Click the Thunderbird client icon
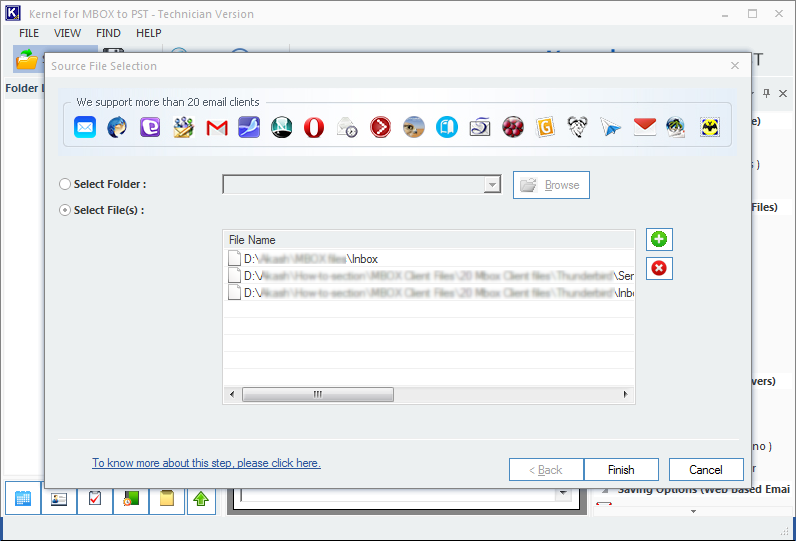 117,127
